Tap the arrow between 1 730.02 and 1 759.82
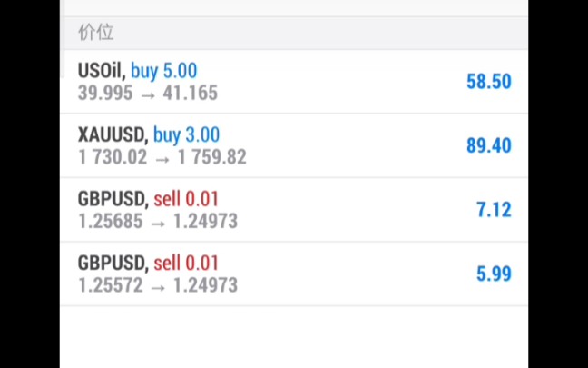Screen dimensions: 588x368 162,160
